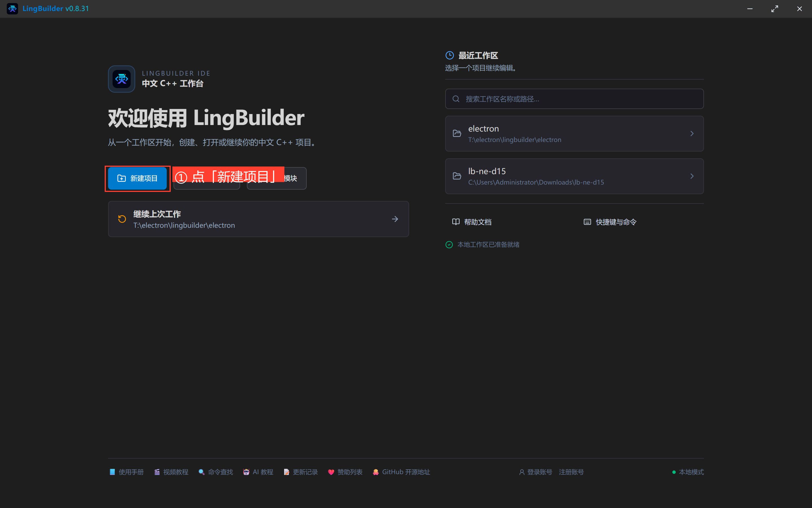The height and width of the screenshot is (508, 812).
Task: Click 登录账号 in the footer
Action: tap(536, 472)
